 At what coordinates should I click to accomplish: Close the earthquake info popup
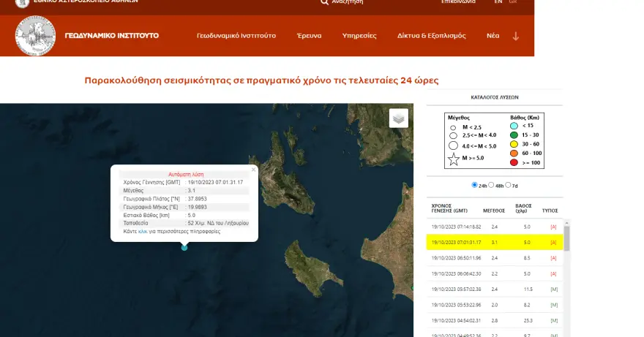pos(253,170)
